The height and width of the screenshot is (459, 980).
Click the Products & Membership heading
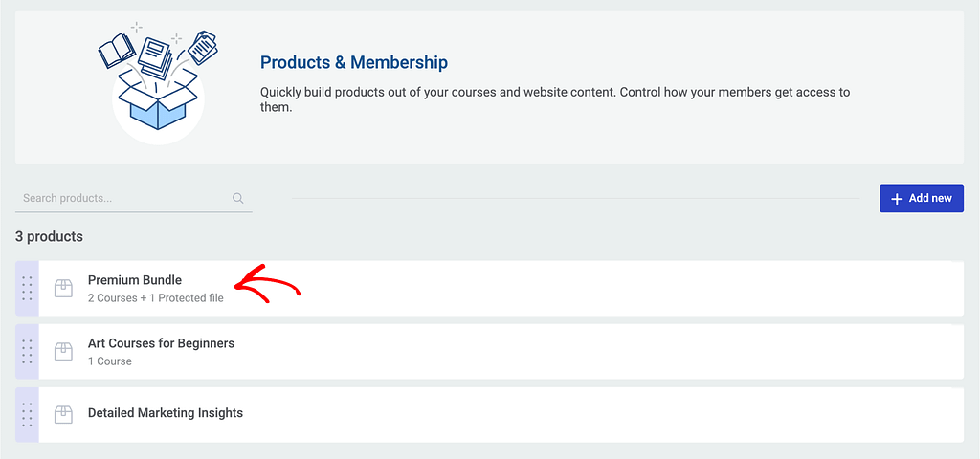click(x=354, y=63)
